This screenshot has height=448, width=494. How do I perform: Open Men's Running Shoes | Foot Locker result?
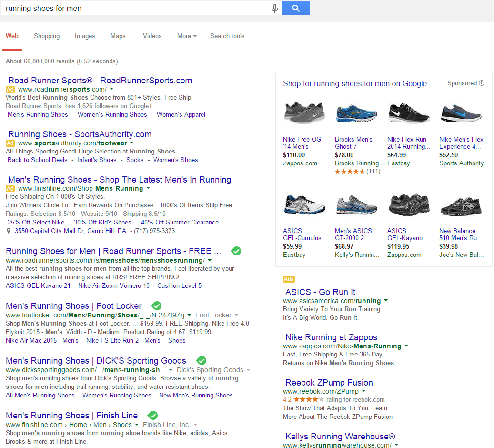[x=74, y=306]
